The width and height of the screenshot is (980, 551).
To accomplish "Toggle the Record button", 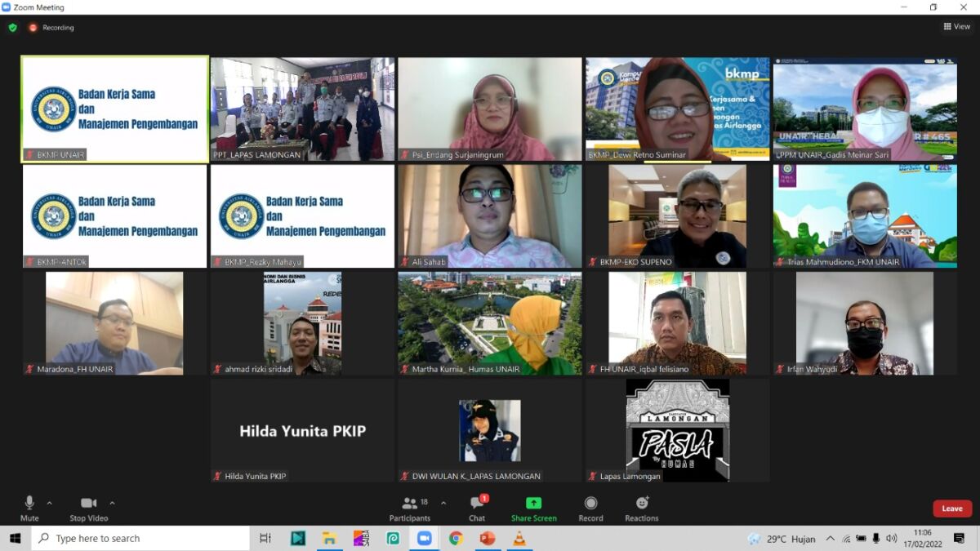I will pyautogui.click(x=590, y=504).
